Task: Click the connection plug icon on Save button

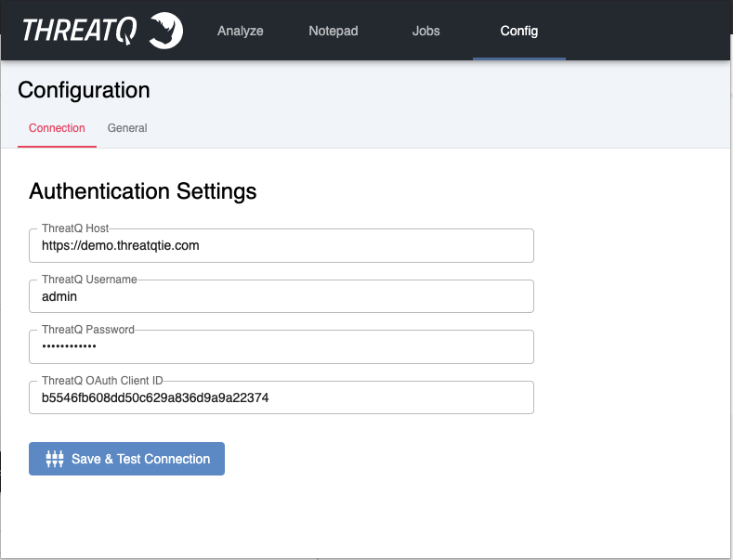Action: 55,459
